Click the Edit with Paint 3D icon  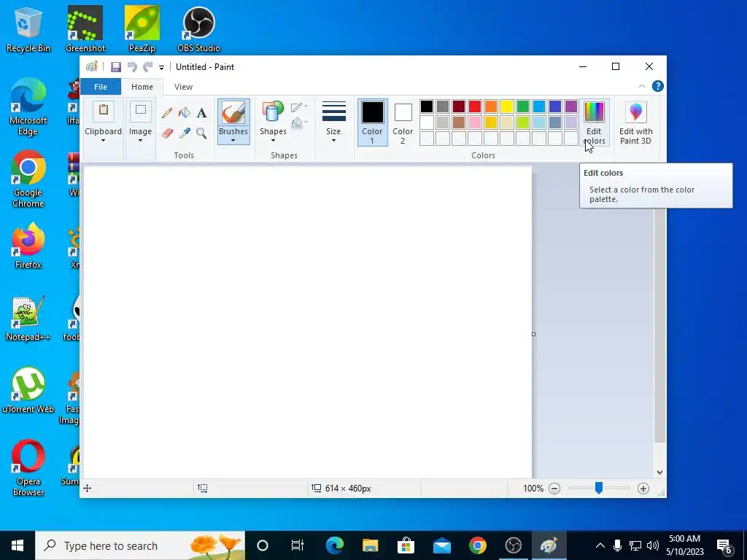(635, 112)
